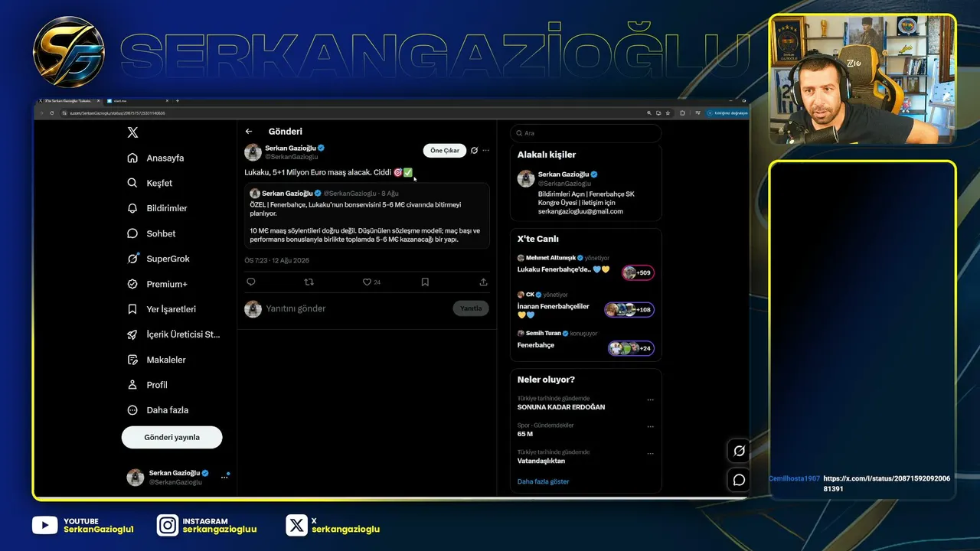Open account switcher dots beside Serkan Gazioğlu
980x551 pixels.
[x=224, y=477]
